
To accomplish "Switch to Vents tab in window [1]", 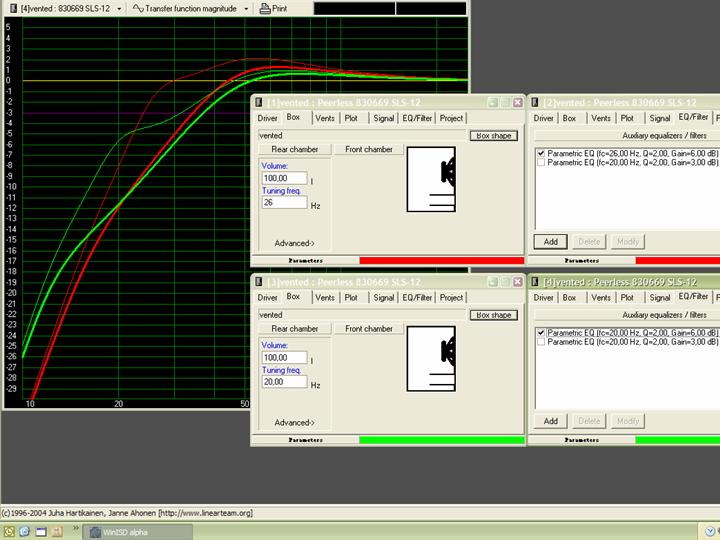I will (x=325, y=118).
